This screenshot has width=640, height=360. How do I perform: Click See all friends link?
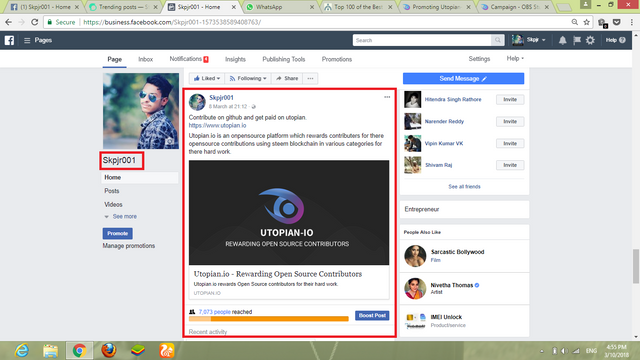click(x=464, y=187)
